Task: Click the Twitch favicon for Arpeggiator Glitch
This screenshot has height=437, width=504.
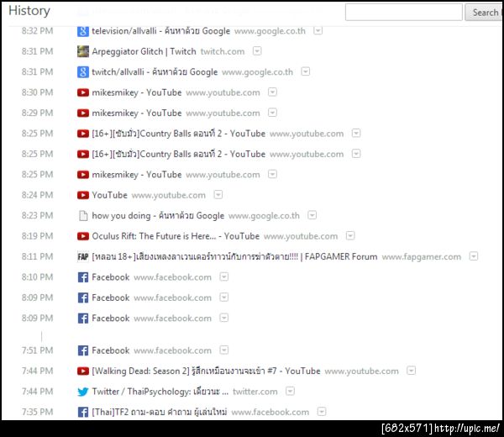Action: [x=83, y=51]
